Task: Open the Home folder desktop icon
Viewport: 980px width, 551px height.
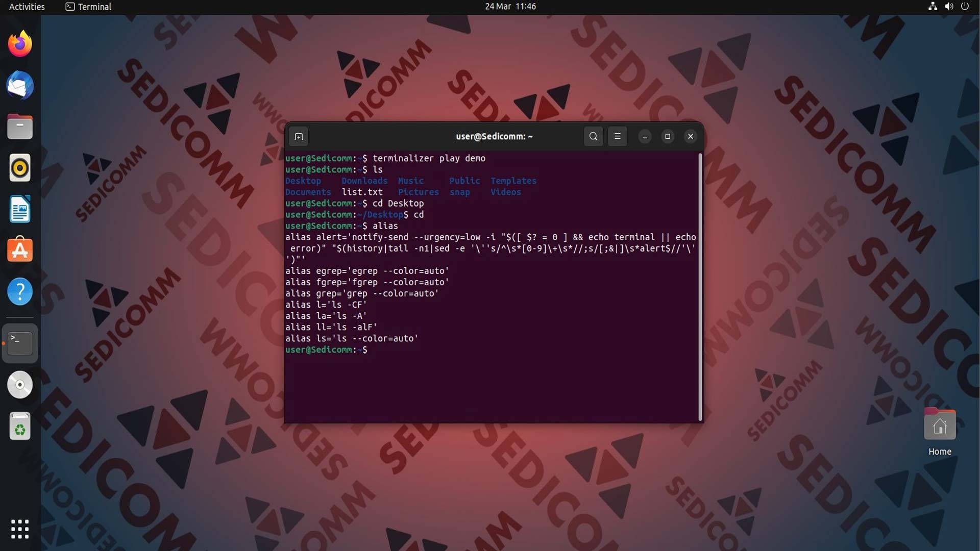Action: pyautogui.click(x=940, y=432)
